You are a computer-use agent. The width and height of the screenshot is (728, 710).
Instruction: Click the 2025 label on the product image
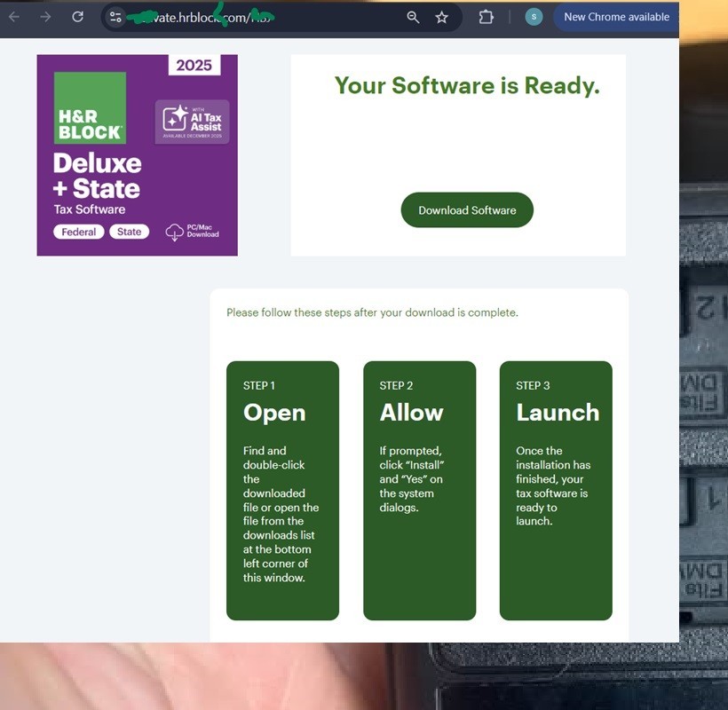[x=194, y=66]
